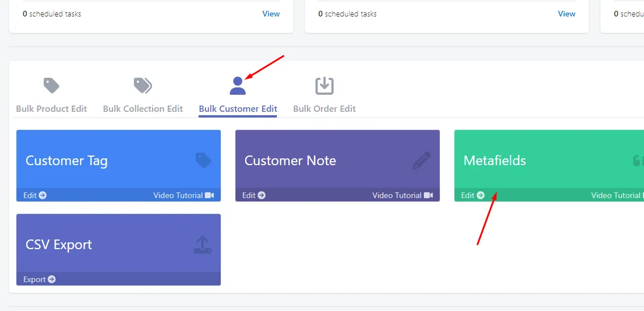Click Export on the CSV Export card
The width and height of the screenshot is (644, 311).
(39, 279)
